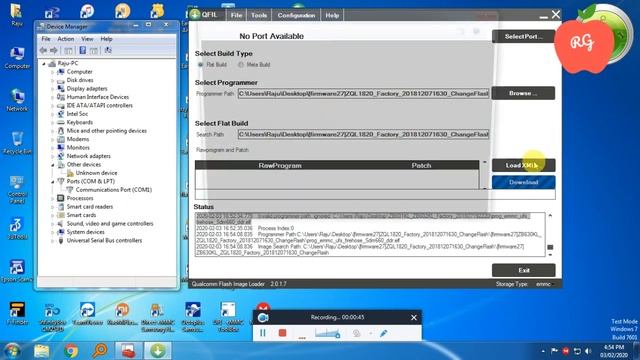Open Device Manager File menu

[46, 39]
